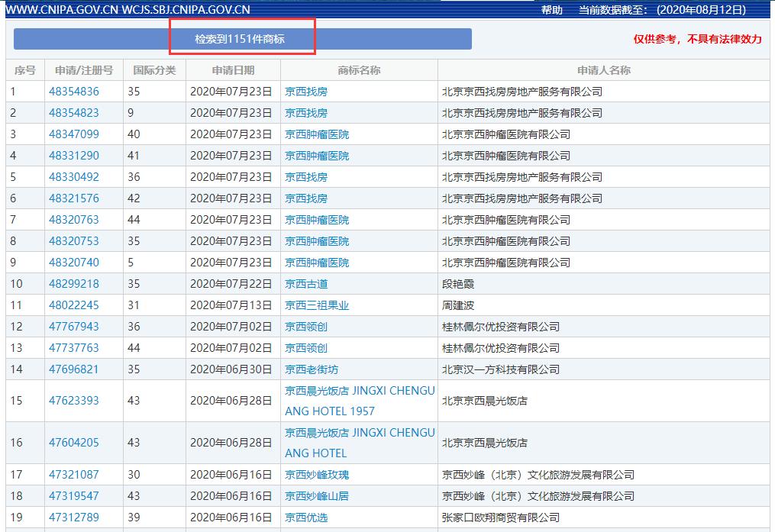This screenshot has width=775, height=532.
Task: Open trademark 京西晨光饭店 HOTEL 1957
Action: click(360, 401)
